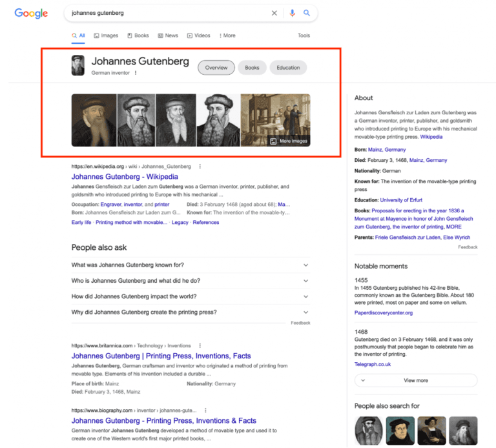
Task: Open first People also search for portrait
Action: [x=369, y=431]
